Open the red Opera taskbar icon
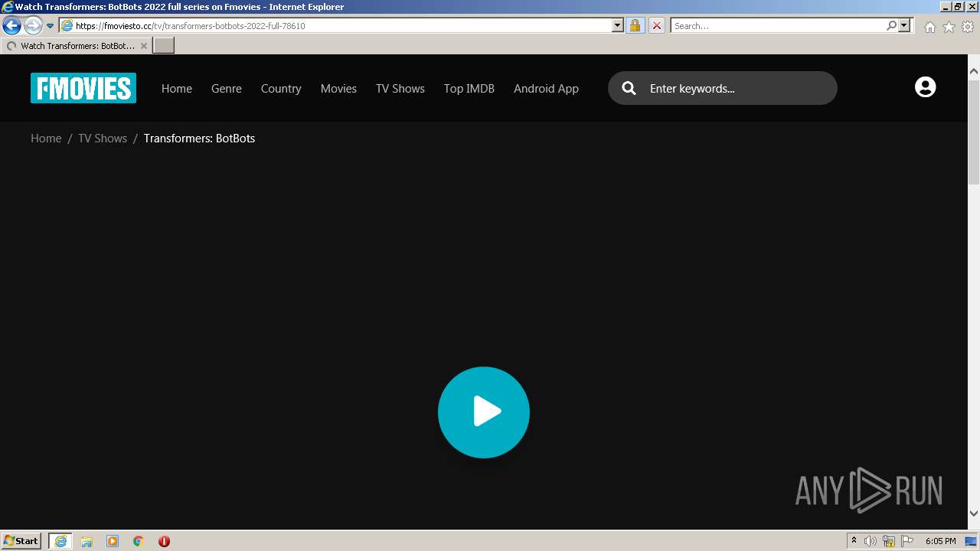This screenshot has width=980, height=551. [x=164, y=541]
